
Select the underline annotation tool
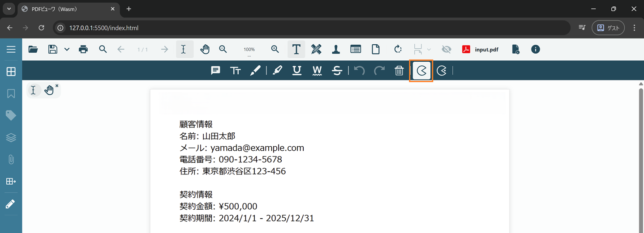click(296, 71)
